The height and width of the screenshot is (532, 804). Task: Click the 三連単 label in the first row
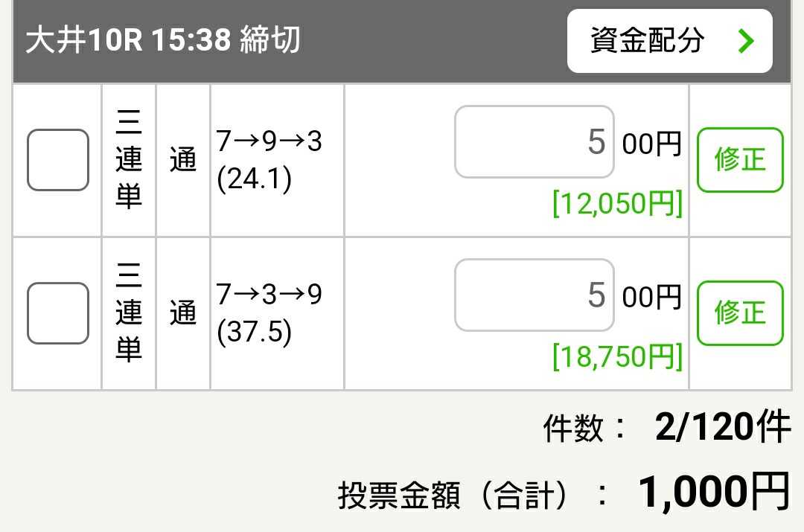click(x=129, y=160)
